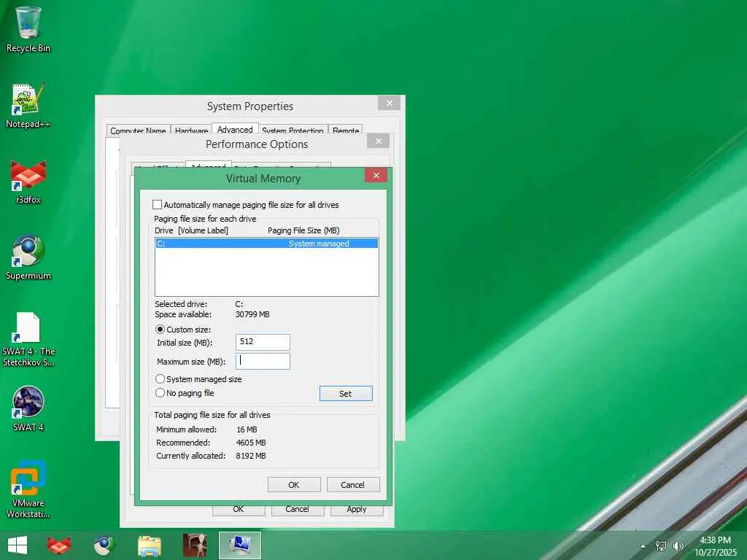Screen dimensions: 747x560
Task: Open the Recycle Bin desktop icon
Action: (28, 29)
